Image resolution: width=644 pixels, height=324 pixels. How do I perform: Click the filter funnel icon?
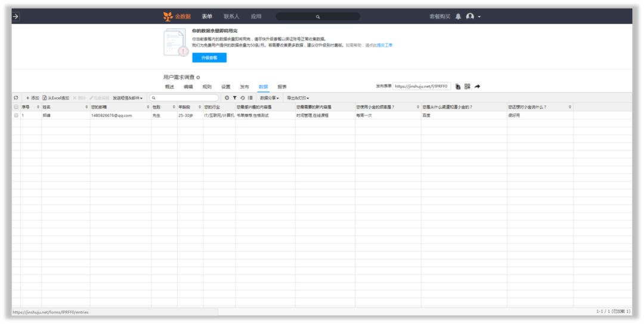coord(234,98)
